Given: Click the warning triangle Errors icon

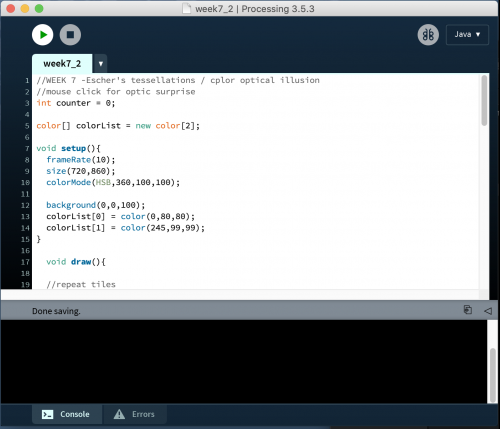Looking at the screenshot, I should [x=119, y=414].
